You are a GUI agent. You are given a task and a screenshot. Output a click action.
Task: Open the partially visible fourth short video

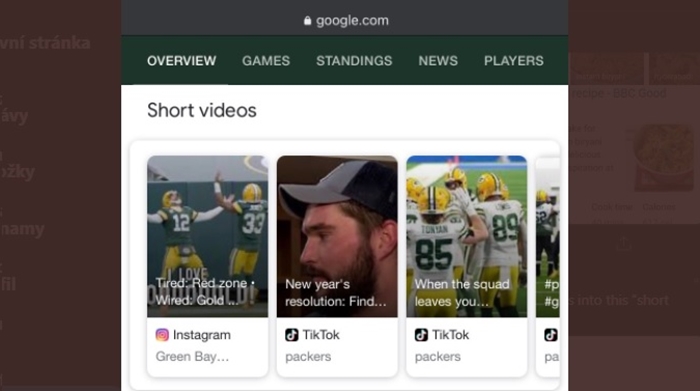(548, 236)
